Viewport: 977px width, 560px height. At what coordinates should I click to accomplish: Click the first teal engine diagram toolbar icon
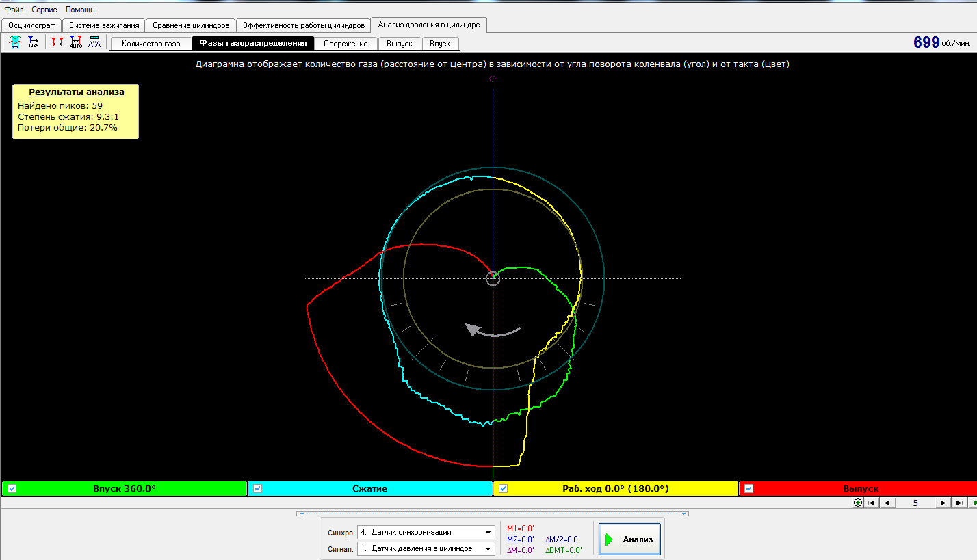[14, 42]
